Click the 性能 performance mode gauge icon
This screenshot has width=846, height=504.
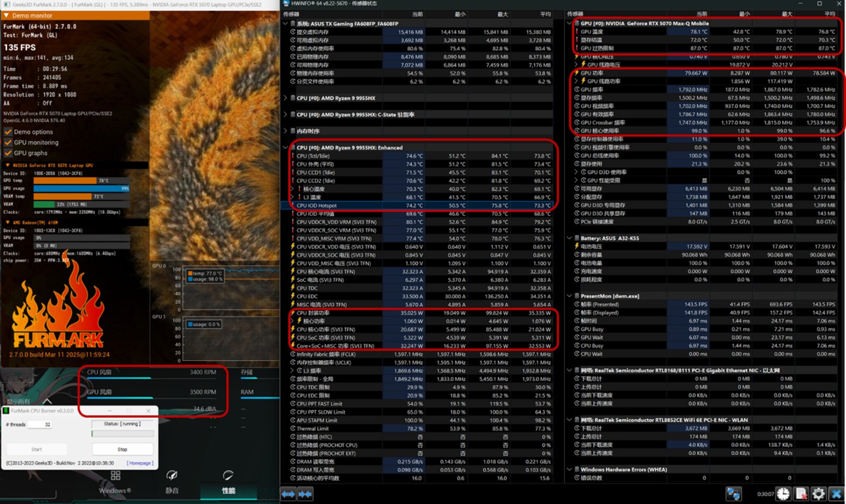(228, 476)
